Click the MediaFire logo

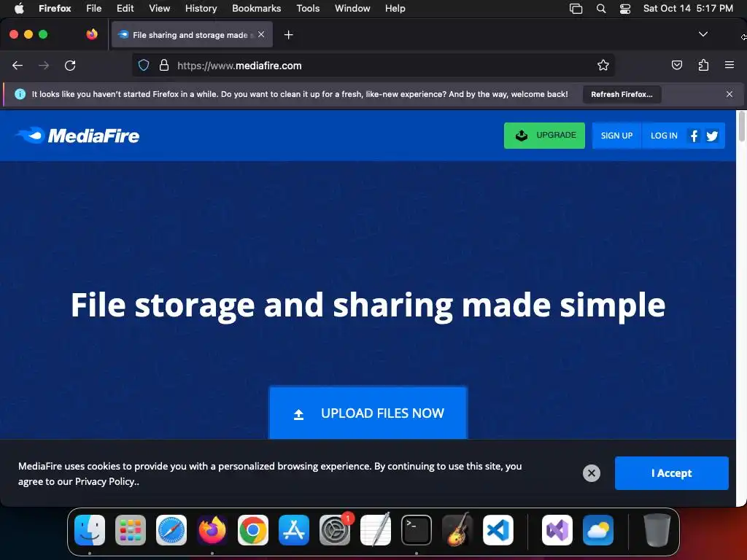click(77, 136)
